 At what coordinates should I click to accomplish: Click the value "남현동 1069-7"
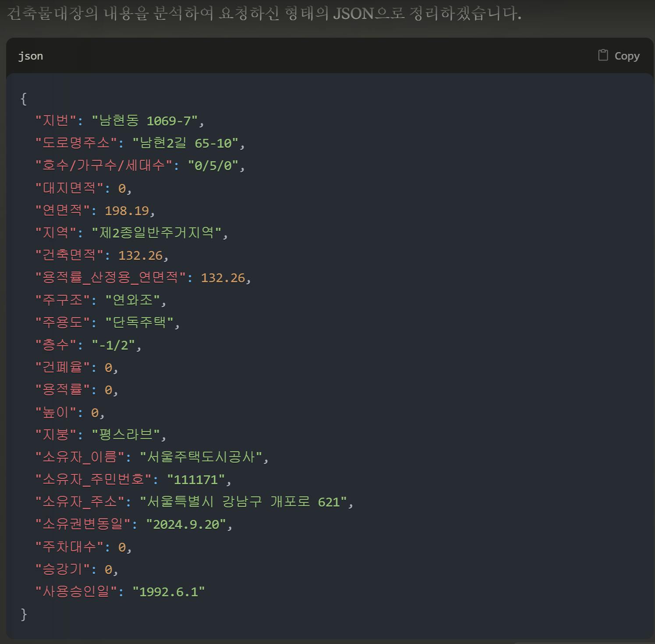[145, 120]
